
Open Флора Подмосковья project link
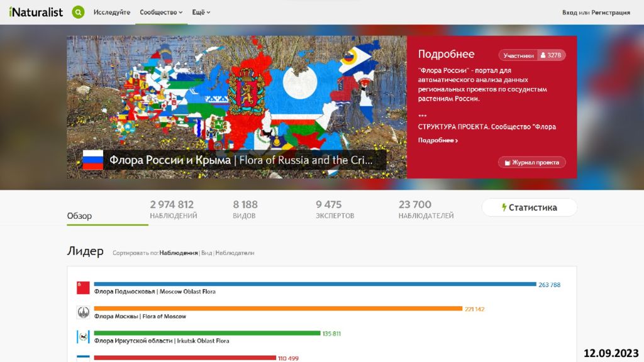pos(155,292)
